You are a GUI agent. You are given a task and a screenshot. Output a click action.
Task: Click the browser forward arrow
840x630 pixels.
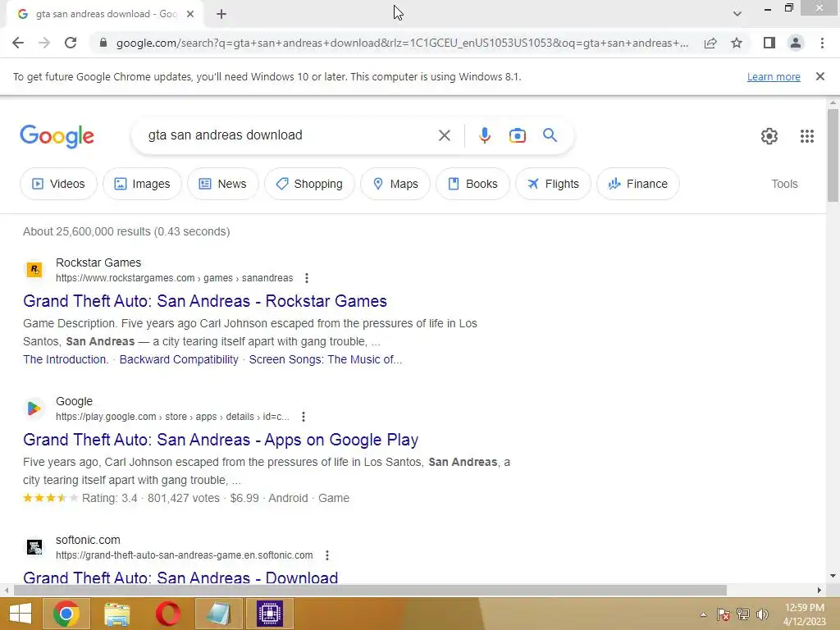pos(44,43)
